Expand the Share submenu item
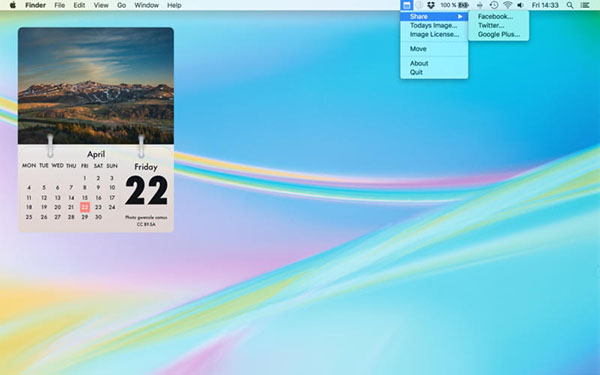Image resolution: width=600 pixels, height=375 pixels. click(434, 16)
